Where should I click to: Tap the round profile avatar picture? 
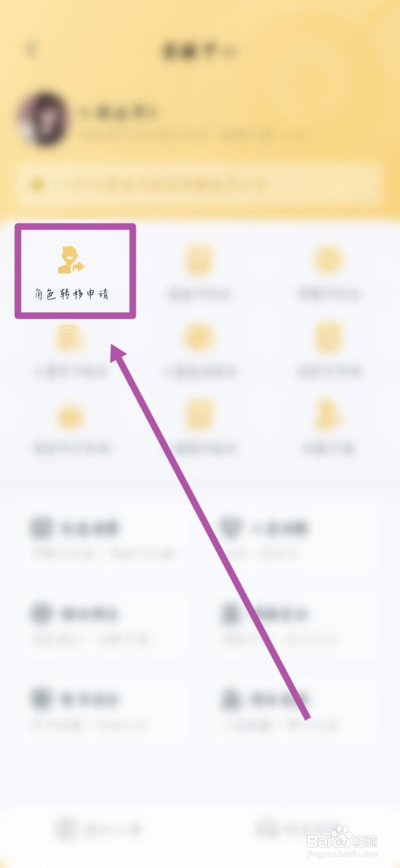pos(43,119)
